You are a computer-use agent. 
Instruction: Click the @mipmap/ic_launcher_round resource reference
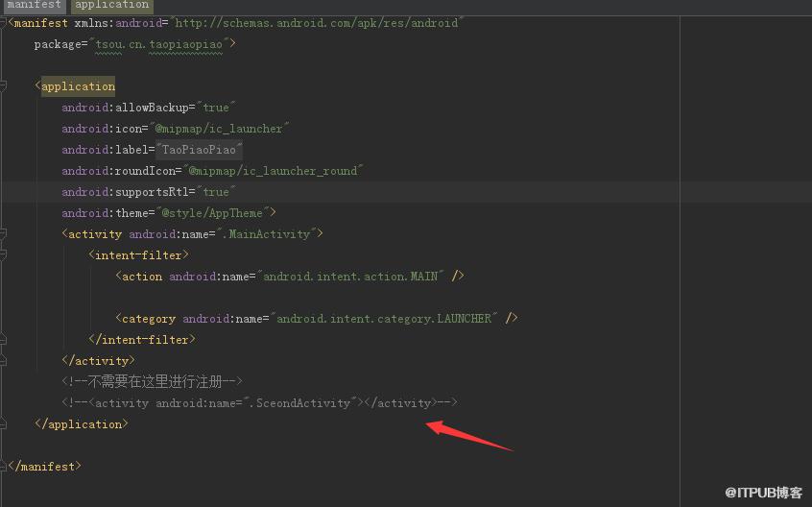(273, 171)
